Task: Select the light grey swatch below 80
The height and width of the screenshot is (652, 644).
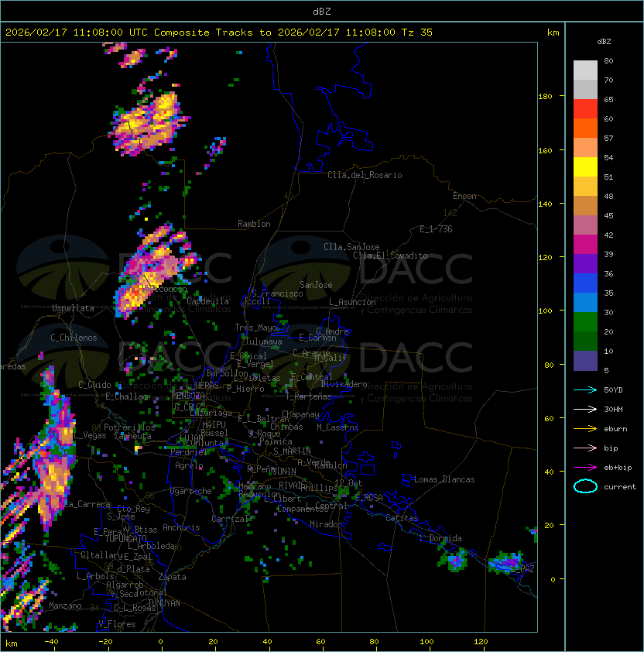Action: 585,70
